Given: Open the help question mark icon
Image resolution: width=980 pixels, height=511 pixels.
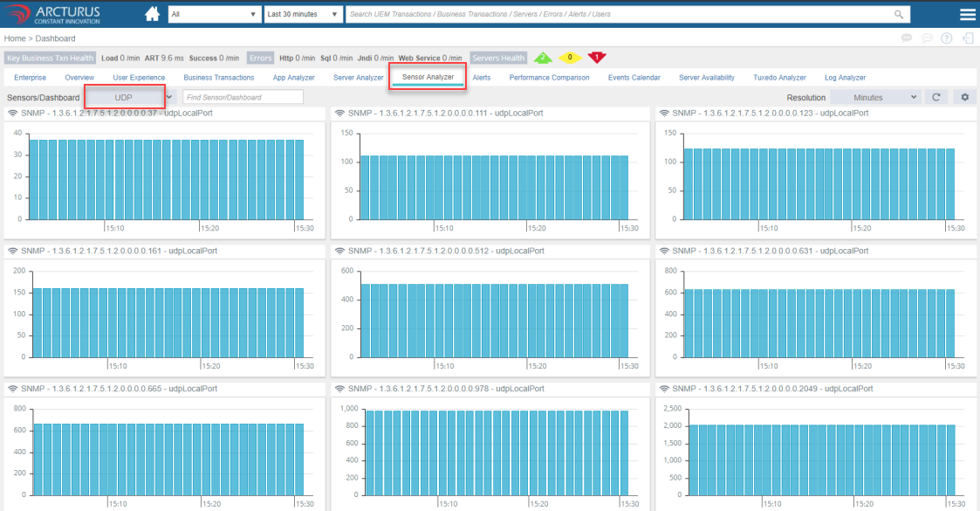Looking at the screenshot, I should point(946,38).
